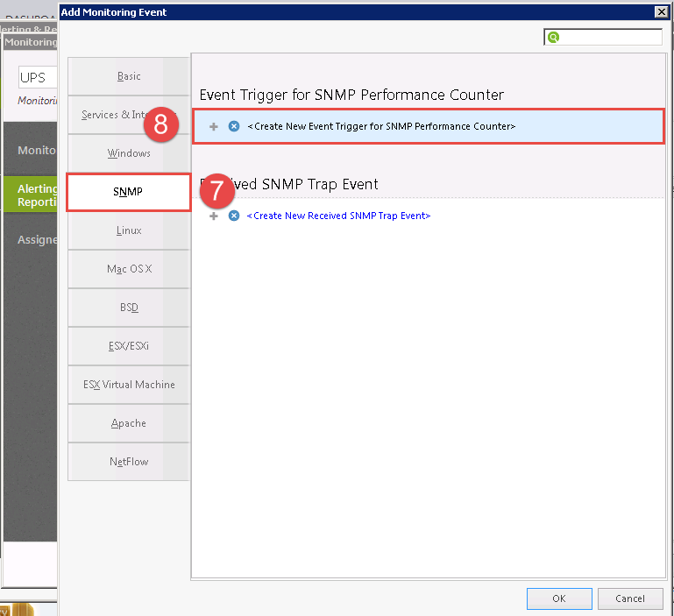This screenshot has height=616, width=674.
Task: Open the Linux tab
Action: (x=129, y=230)
